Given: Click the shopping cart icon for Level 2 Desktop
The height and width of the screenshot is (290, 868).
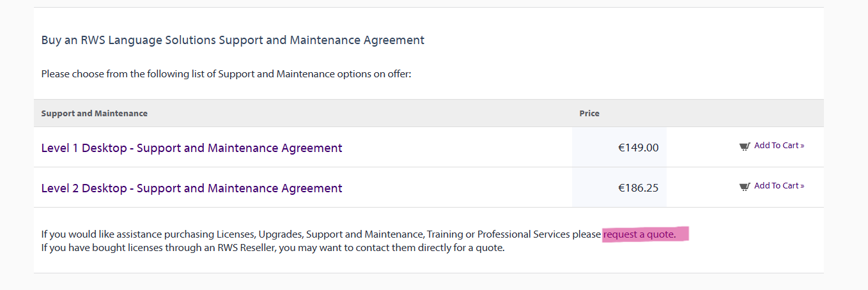Looking at the screenshot, I should point(744,187).
